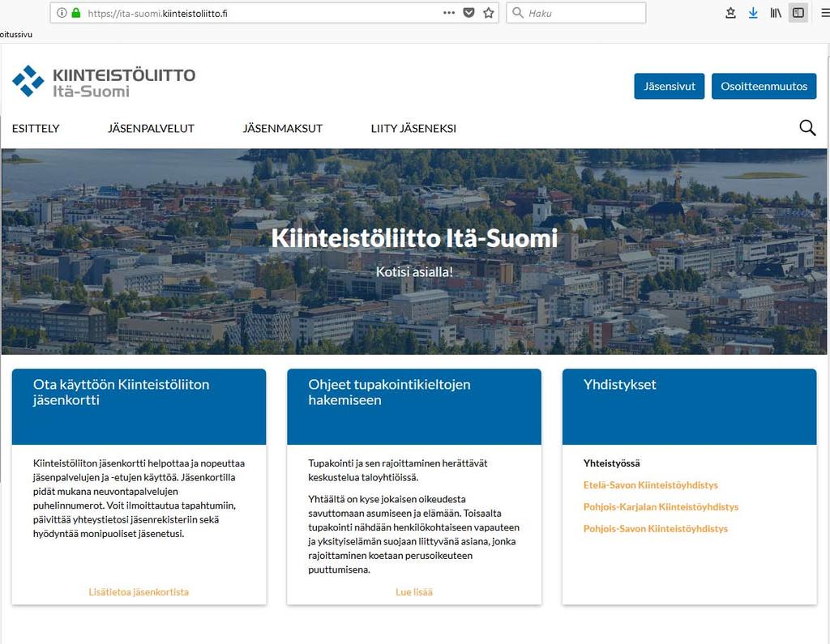Open the Jäsenmaksut menu item

(283, 128)
